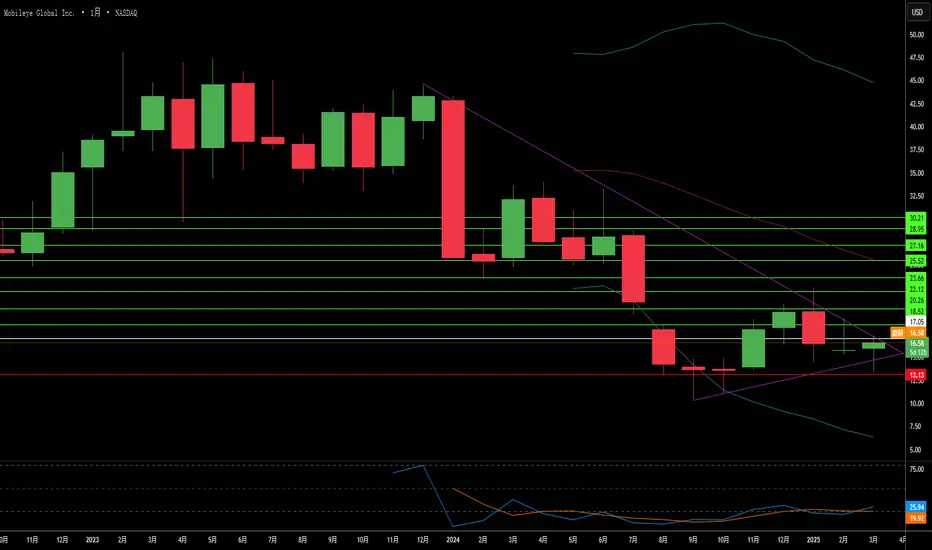
Task: Click the 2024 marker on time axis
Action: click(453, 540)
